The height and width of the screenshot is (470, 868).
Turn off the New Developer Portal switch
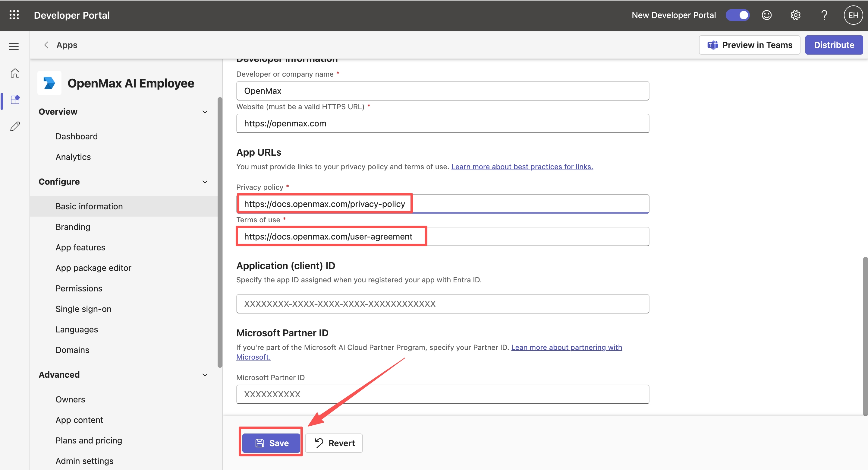coord(737,15)
